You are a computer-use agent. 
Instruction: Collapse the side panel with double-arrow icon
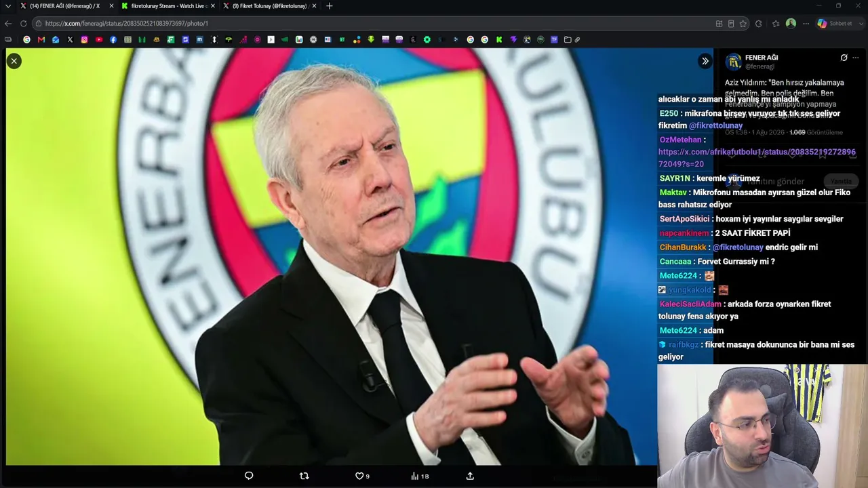click(x=705, y=61)
